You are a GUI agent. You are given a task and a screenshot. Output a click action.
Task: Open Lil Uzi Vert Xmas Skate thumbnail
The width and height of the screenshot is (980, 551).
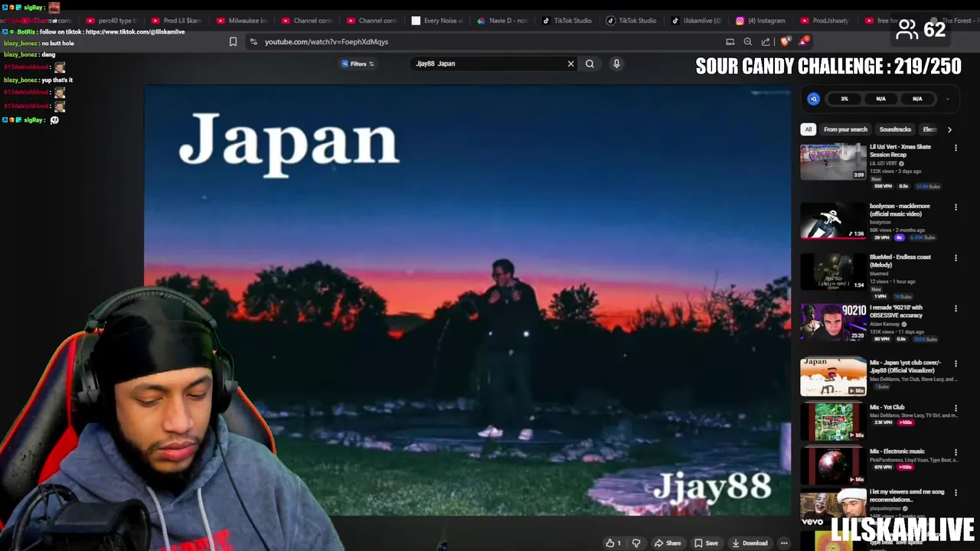(833, 161)
